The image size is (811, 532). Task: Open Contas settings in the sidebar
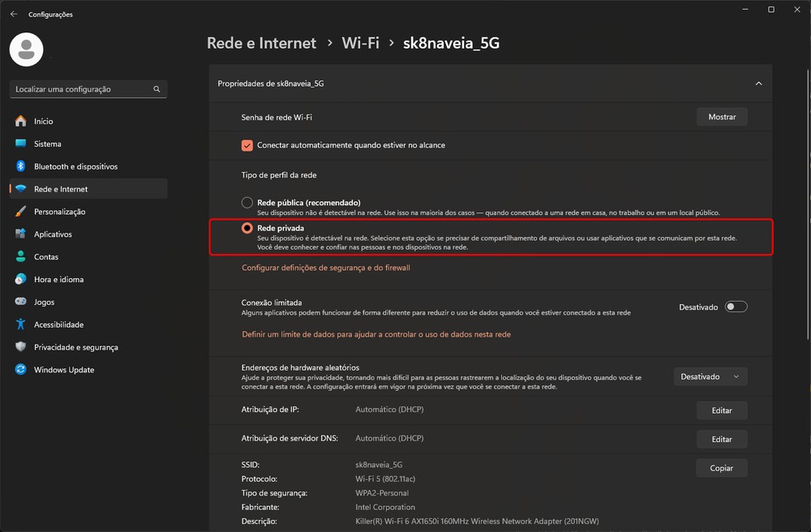click(x=46, y=257)
